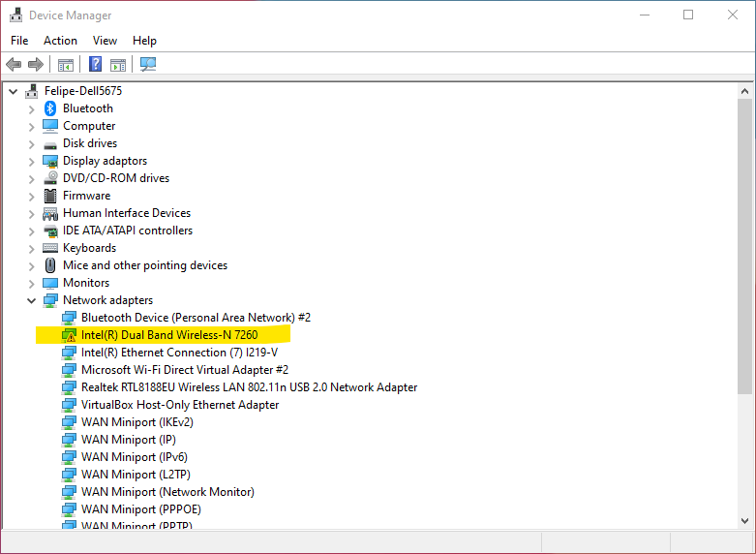This screenshot has width=756, height=554.
Task: Click the IDE ATA/ATAPI controllers icon
Action: (x=50, y=231)
